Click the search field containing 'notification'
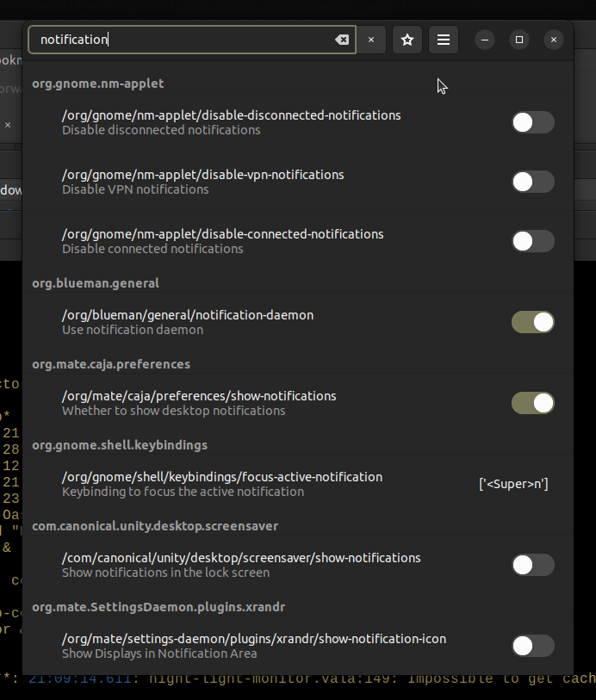Viewport: 596px width, 700px height. tap(185, 40)
